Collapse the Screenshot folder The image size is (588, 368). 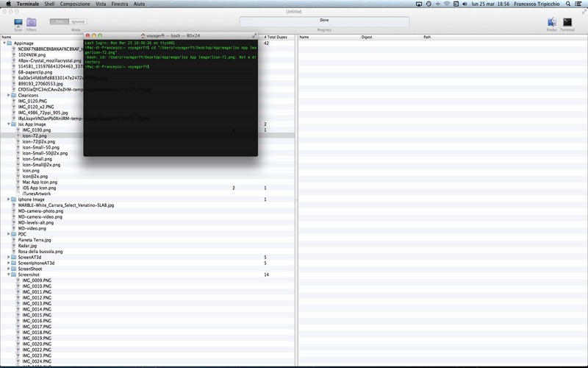(8, 275)
